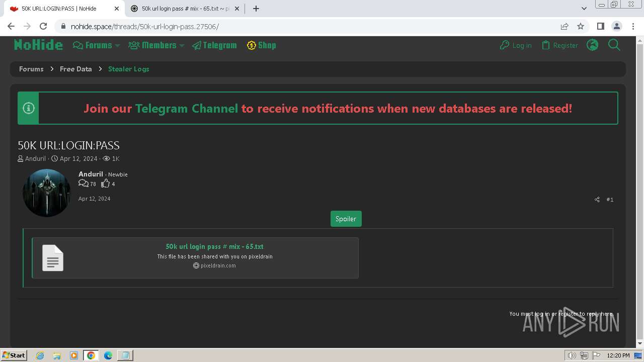The width and height of the screenshot is (644, 362).
Task: Open the tab search chevron
Action: point(584,9)
